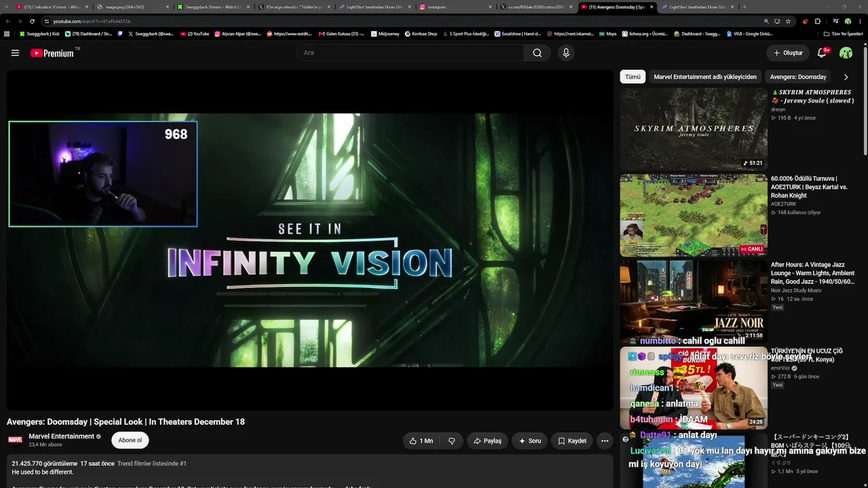Viewport: 868px width, 488px height.
Task: Open the account avatar menu
Action: click(846, 53)
